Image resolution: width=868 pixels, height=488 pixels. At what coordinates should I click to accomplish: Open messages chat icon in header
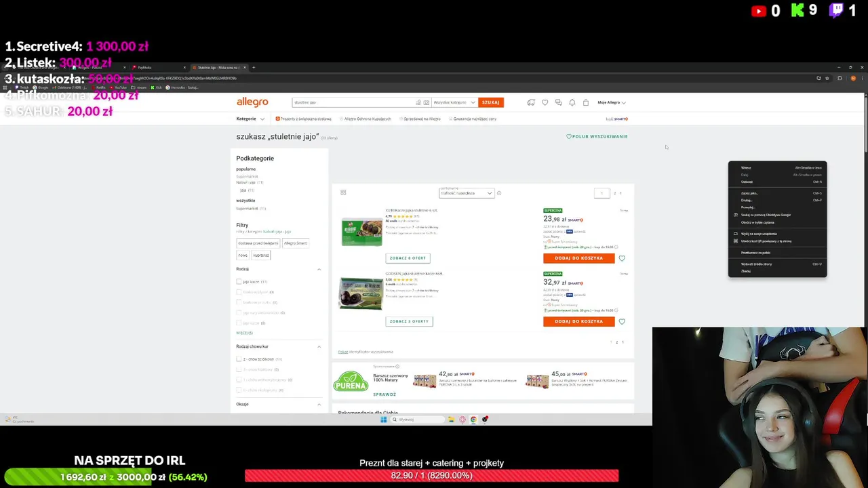[x=558, y=102]
